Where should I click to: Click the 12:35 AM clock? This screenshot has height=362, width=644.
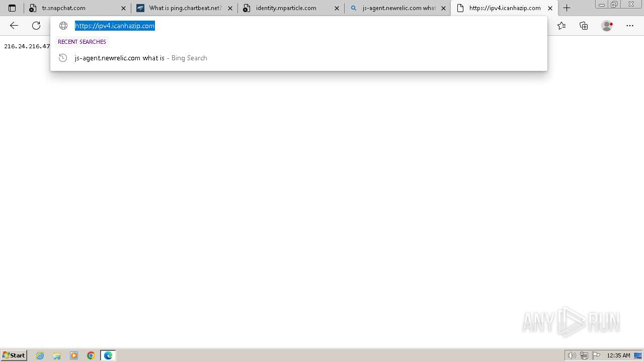[618, 355]
